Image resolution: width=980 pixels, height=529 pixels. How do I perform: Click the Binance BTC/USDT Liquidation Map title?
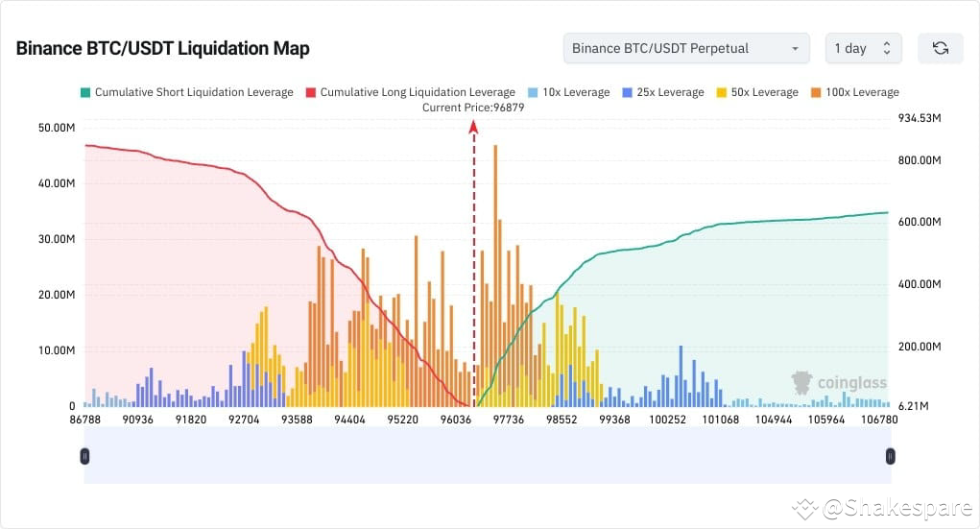tap(162, 48)
